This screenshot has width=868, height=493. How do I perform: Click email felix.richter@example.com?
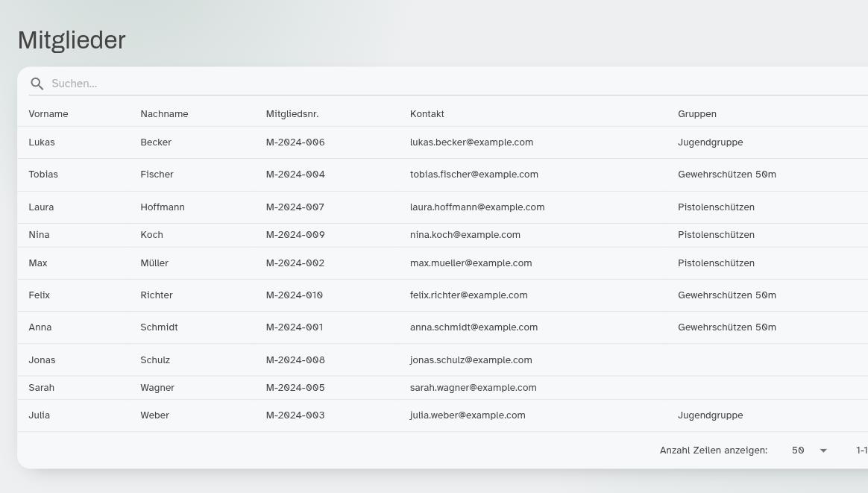[469, 295]
